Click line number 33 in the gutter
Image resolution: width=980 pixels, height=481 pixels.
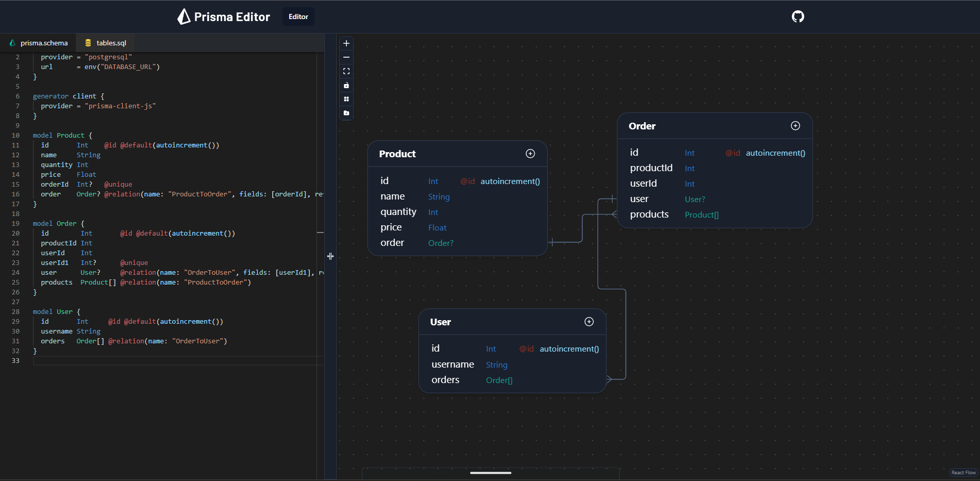click(15, 361)
